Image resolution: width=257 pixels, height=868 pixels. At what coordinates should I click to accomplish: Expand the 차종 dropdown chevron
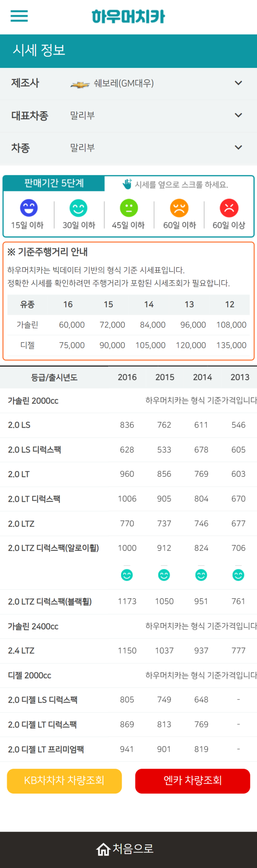click(238, 147)
